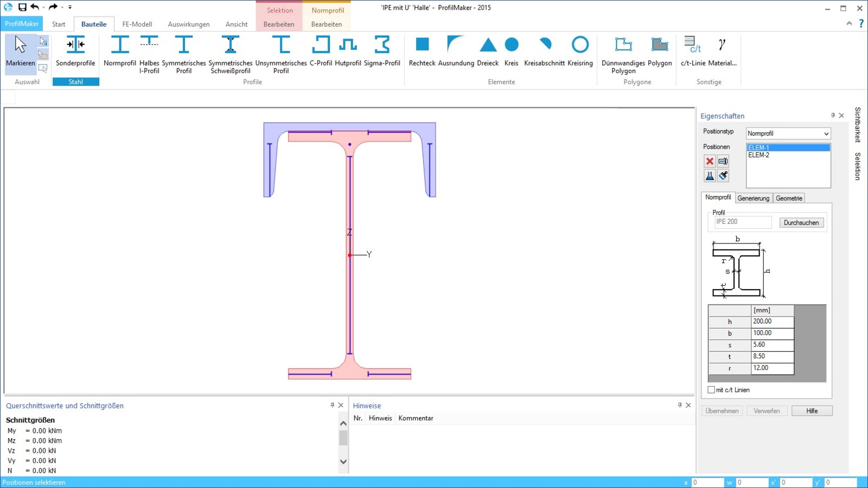This screenshot has width=868, height=488.
Task: Switch to the Auswirkungen ribbon tab
Action: tap(189, 24)
